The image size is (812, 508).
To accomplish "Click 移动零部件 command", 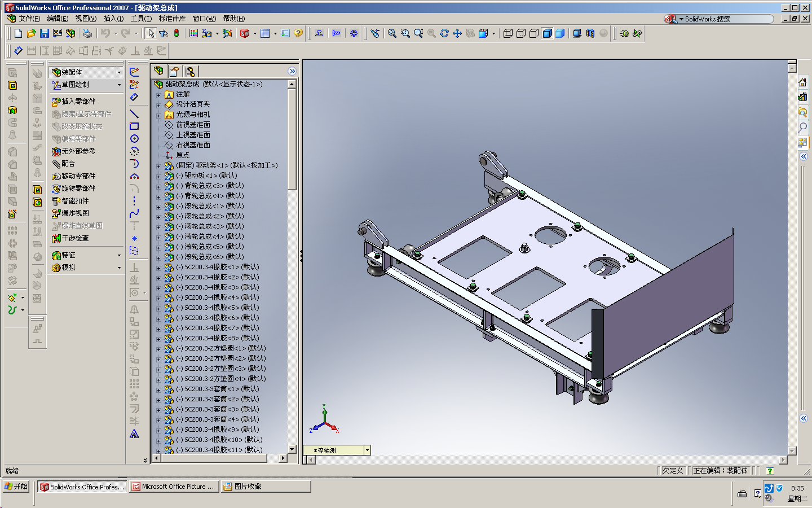I will coord(73,176).
